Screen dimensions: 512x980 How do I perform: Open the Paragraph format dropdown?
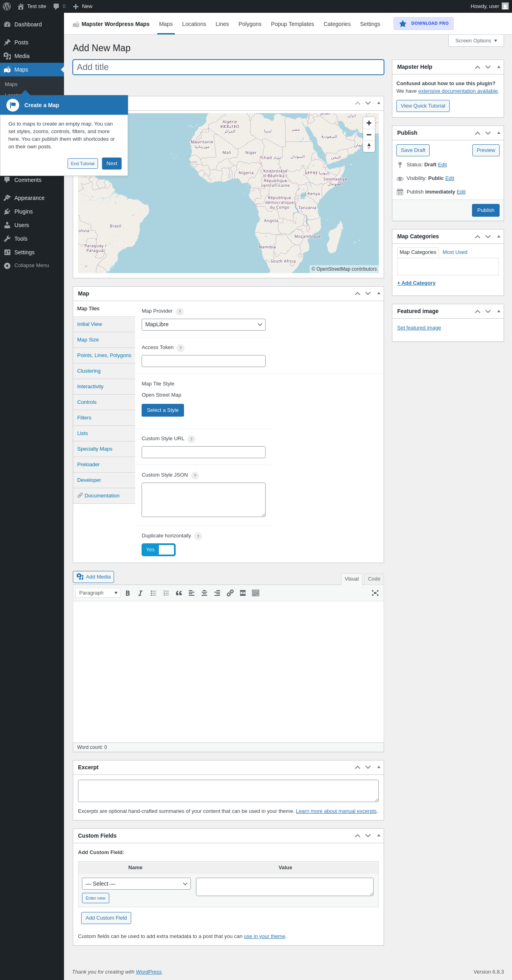tap(98, 593)
